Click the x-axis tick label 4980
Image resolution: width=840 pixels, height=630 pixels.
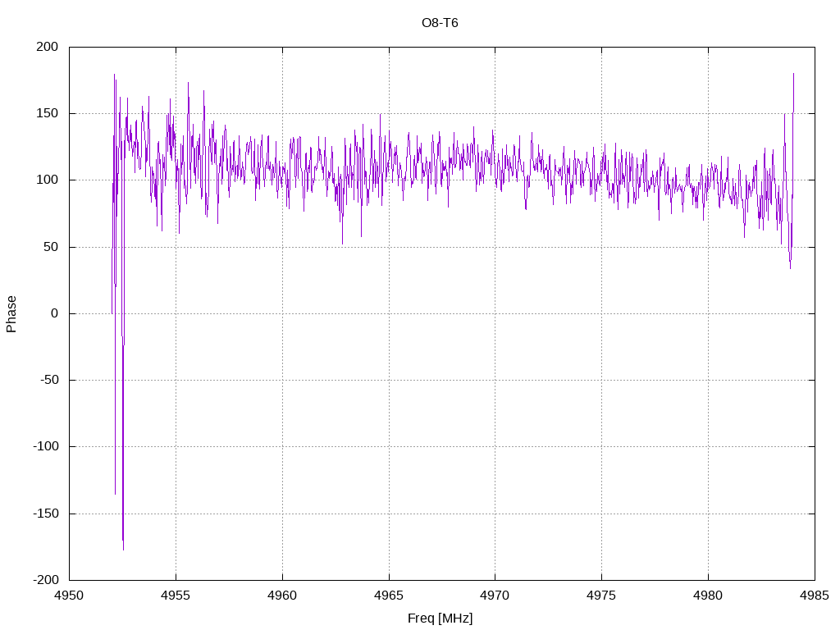[x=708, y=596]
